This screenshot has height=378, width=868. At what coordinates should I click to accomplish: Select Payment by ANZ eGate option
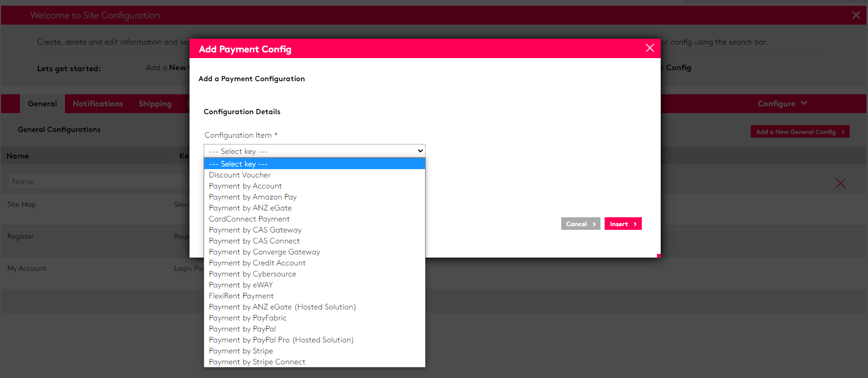pyautogui.click(x=314, y=208)
